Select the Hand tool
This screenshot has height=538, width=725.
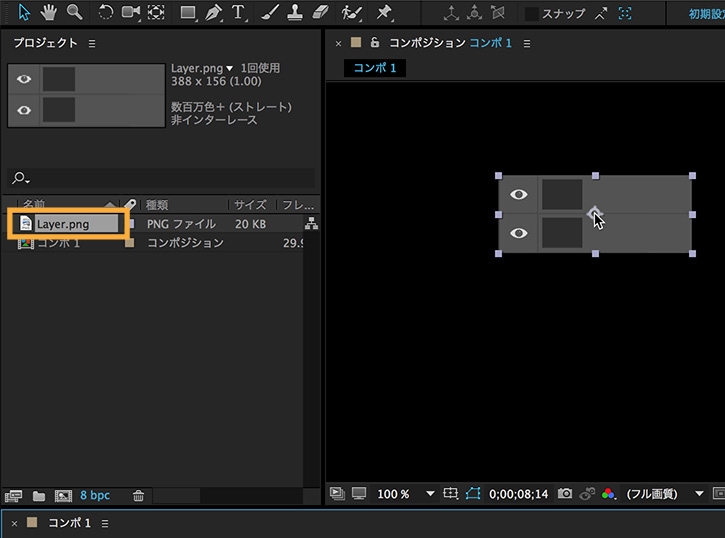pyautogui.click(x=47, y=13)
